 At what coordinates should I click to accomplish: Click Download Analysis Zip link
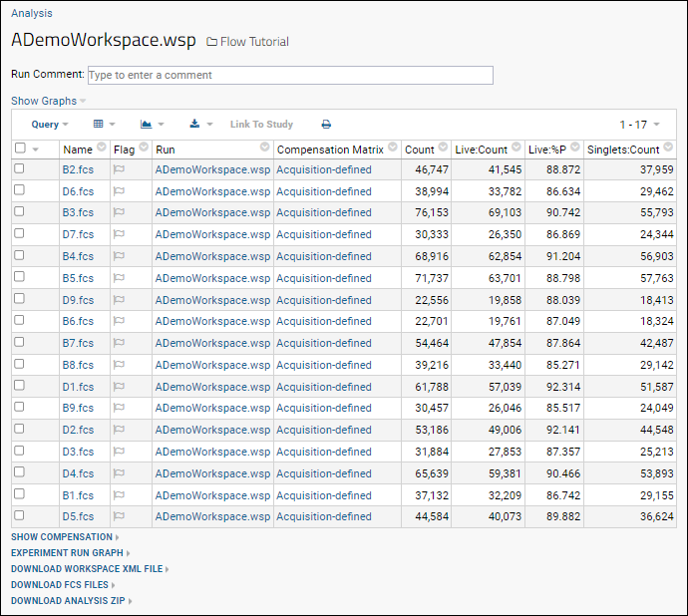[x=68, y=601]
